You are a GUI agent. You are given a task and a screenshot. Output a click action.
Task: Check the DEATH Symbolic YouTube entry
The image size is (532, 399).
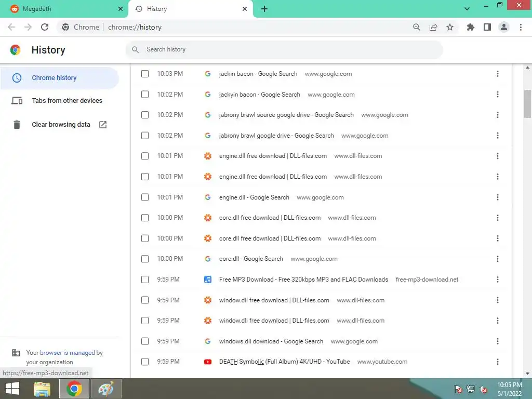[145, 362]
